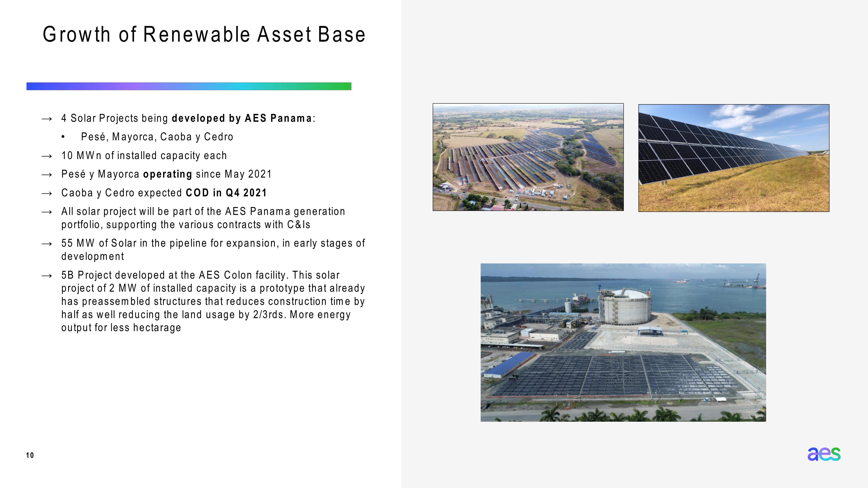This screenshot has width=868, height=488.
Task: Click the text '10 MWn of installed capacity each'
Action: [144, 155]
